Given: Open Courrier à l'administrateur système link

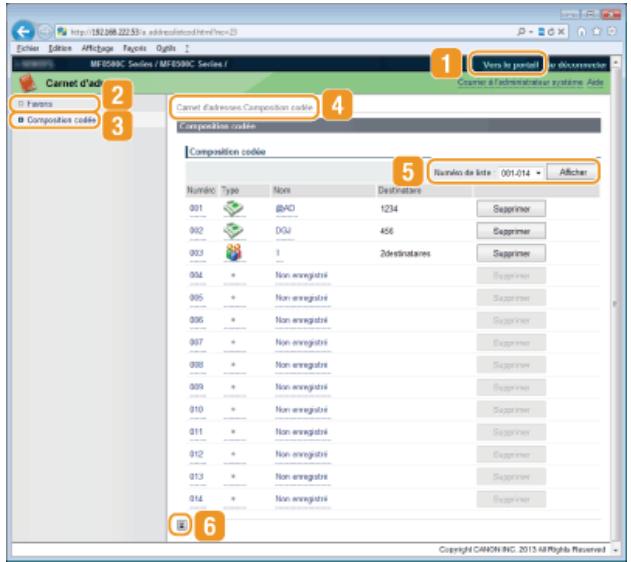Looking at the screenshot, I should tap(520, 82).
